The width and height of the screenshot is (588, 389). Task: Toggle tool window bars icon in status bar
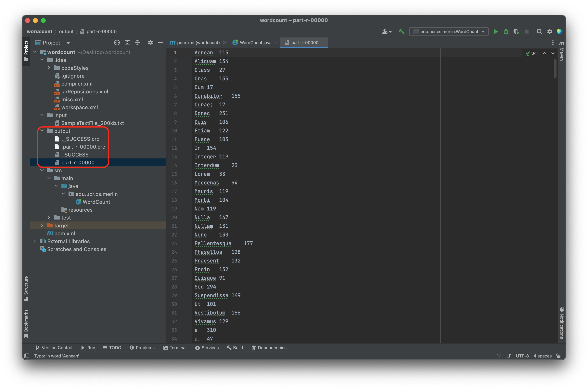coord(27,356)
